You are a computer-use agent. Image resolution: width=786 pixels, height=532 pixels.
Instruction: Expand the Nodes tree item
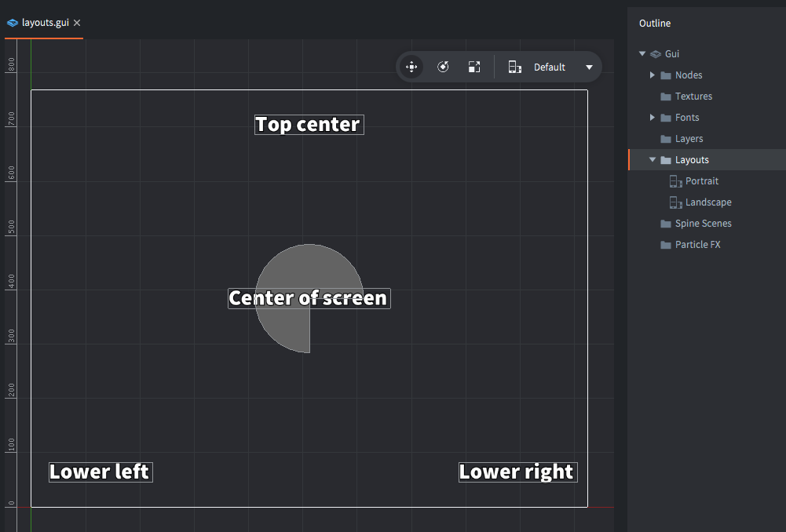coord(651,75)
